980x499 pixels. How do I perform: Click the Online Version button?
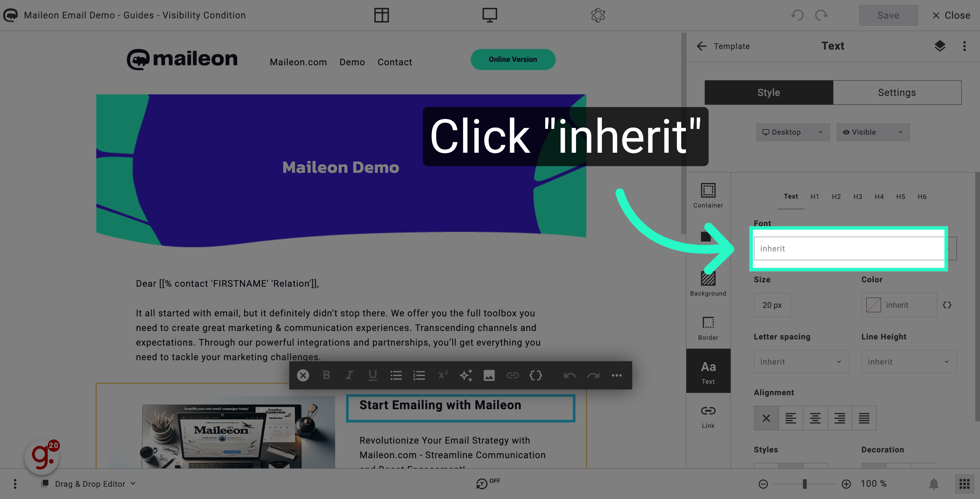513,59
